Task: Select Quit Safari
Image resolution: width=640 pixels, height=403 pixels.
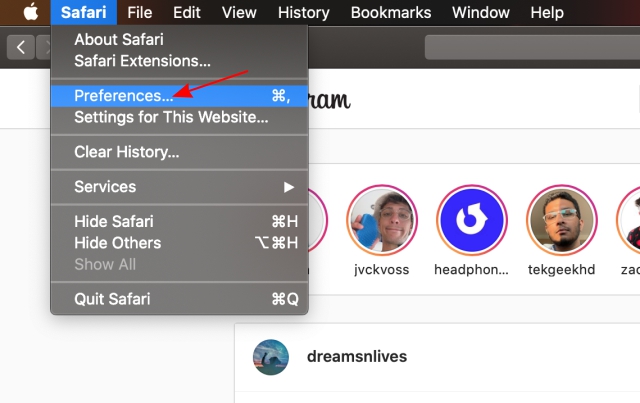Action: click(x=179, y=299)
